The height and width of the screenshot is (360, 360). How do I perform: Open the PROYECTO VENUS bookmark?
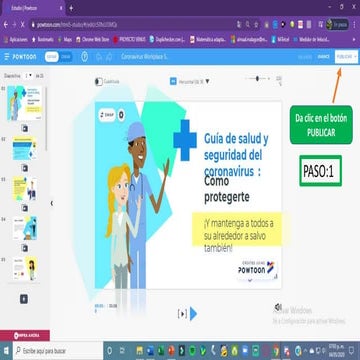129,39
